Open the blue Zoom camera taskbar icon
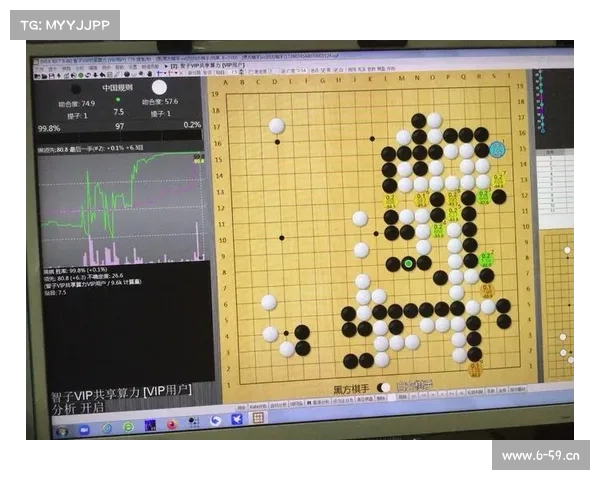 (84, 430)
